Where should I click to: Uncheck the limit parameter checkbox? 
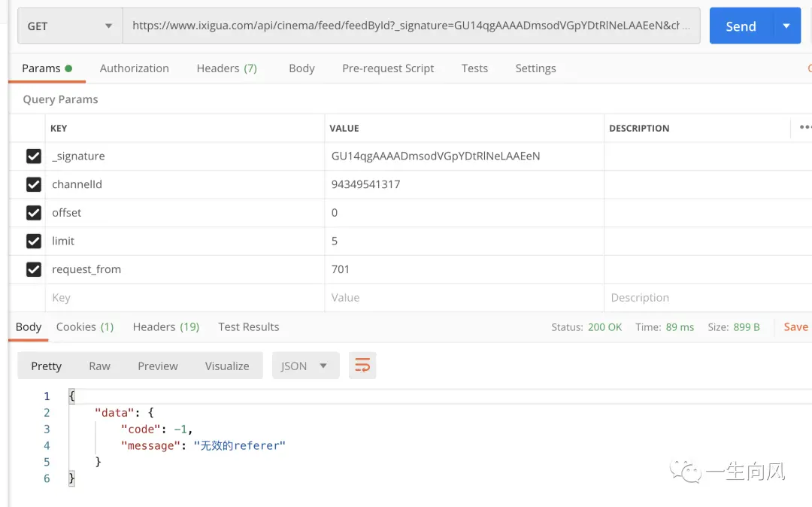tap(34, 241)
